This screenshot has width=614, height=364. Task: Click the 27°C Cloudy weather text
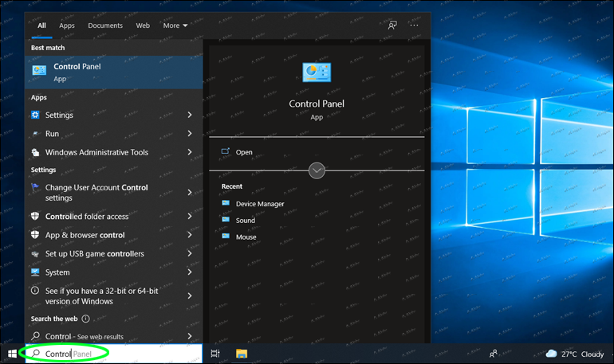(582, 354)
